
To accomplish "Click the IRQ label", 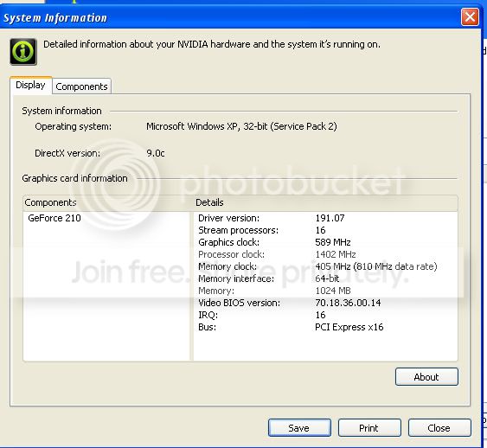I will click(x=208, y=315).
